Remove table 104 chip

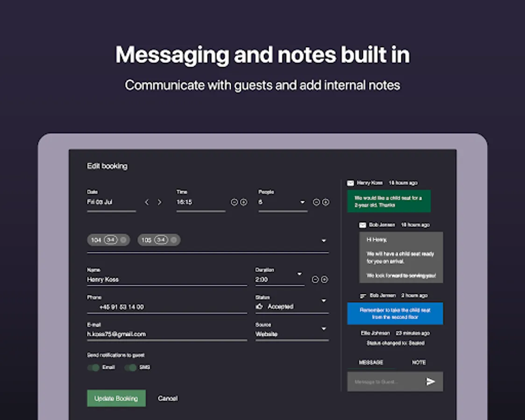[123, 240]
